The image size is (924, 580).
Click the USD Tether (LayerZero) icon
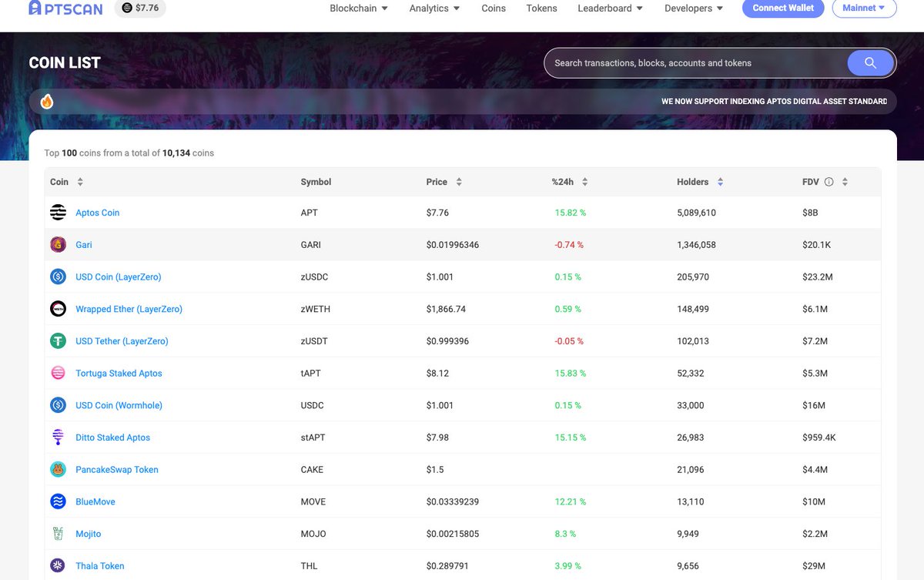58,341
